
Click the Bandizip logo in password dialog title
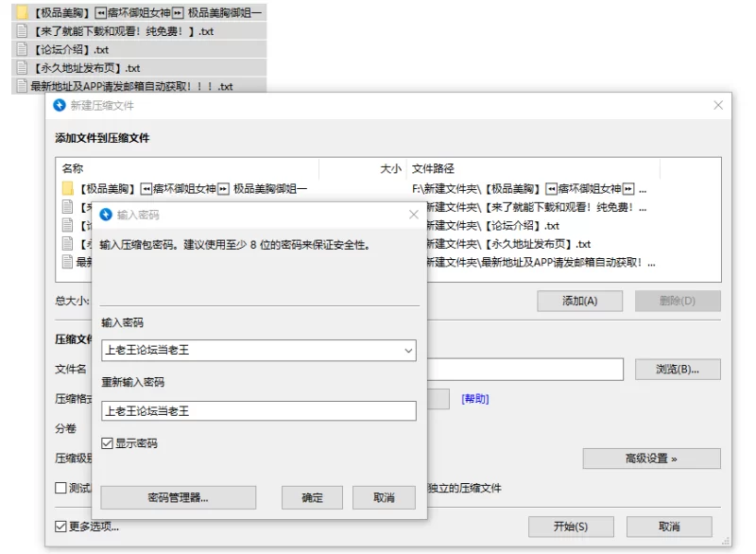106,215
